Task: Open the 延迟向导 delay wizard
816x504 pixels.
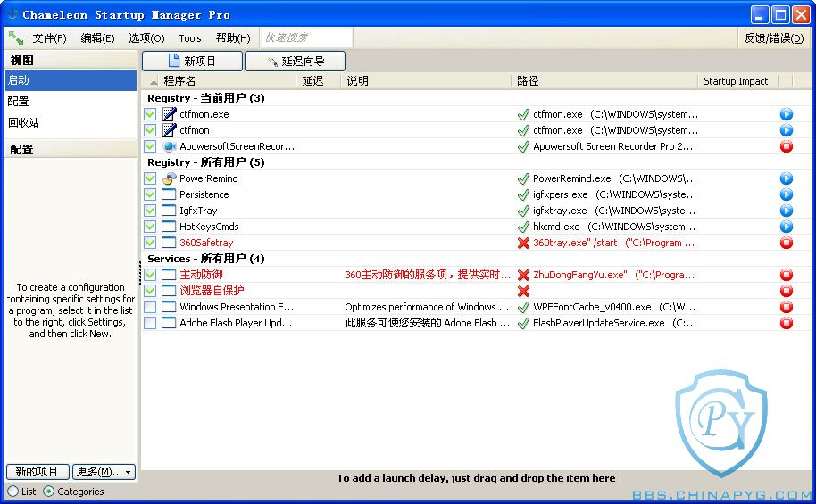Action: [295, 61]
